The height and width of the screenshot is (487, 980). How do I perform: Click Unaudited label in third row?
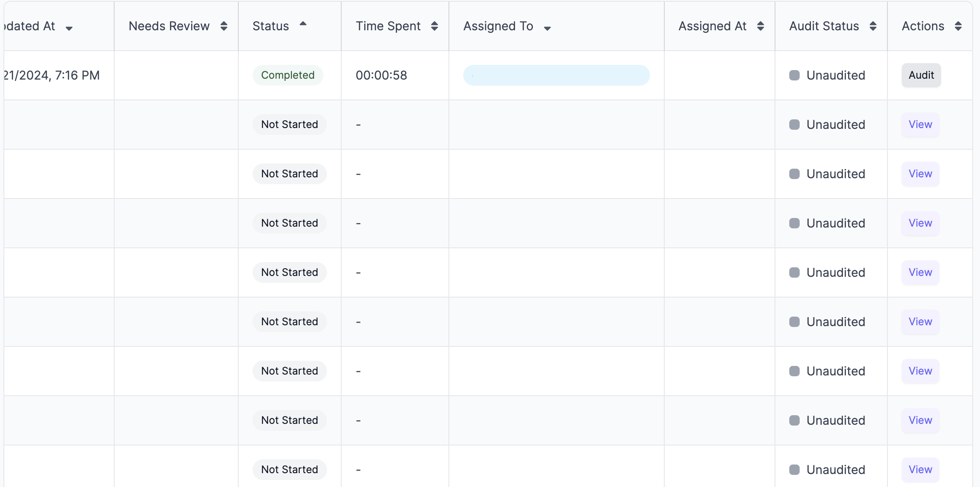(x=836, y=174)
